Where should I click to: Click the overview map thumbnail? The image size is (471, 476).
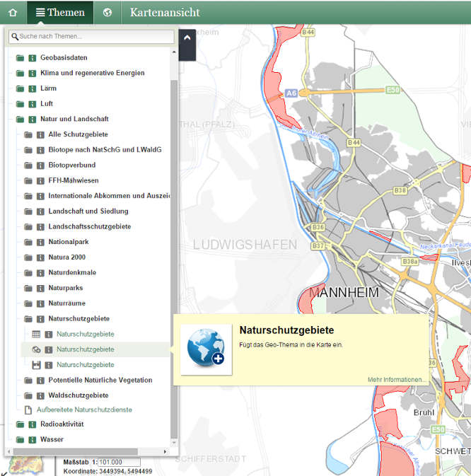click(25, 465)
